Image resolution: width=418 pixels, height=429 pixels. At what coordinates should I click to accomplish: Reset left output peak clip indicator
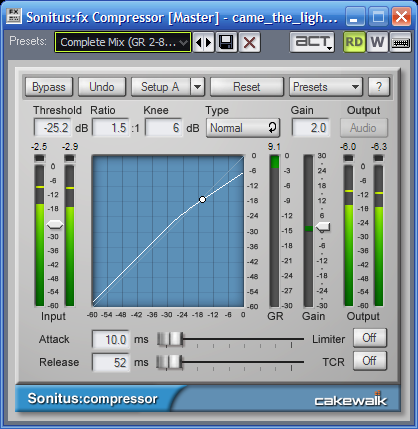[348, 158]
